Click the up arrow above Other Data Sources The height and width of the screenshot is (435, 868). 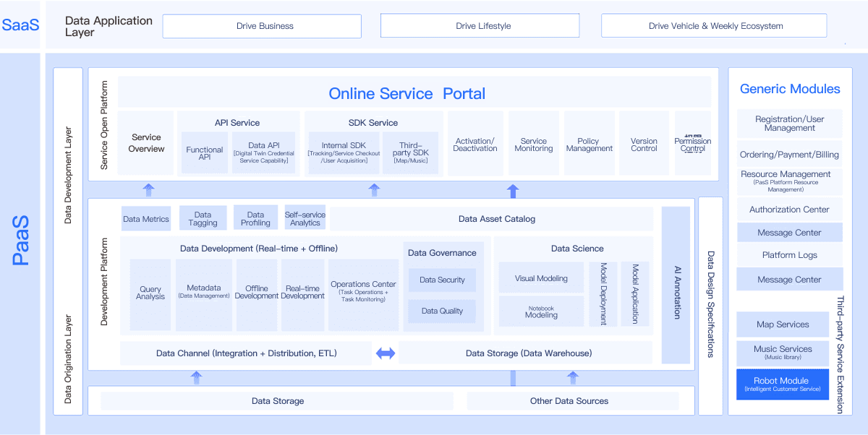tap(573, 377)
